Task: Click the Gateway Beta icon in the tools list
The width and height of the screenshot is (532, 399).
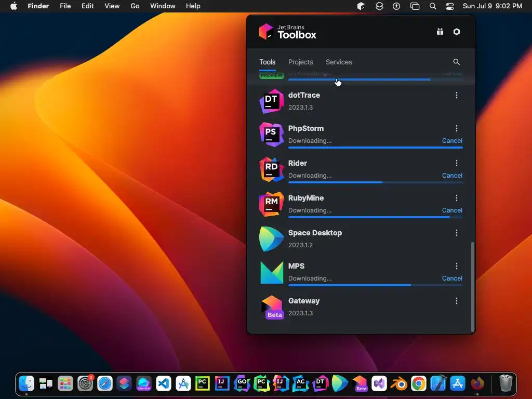Action: [x=272, y=307]
